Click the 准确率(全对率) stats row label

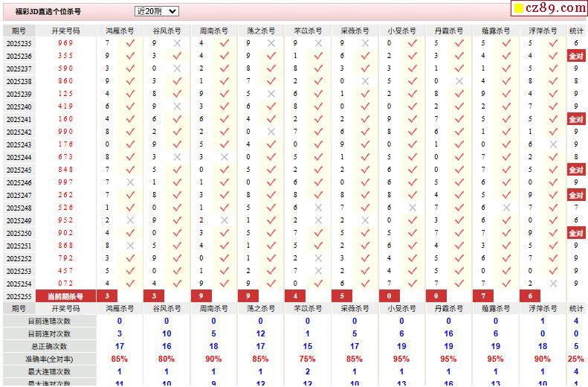pos(50,359)
